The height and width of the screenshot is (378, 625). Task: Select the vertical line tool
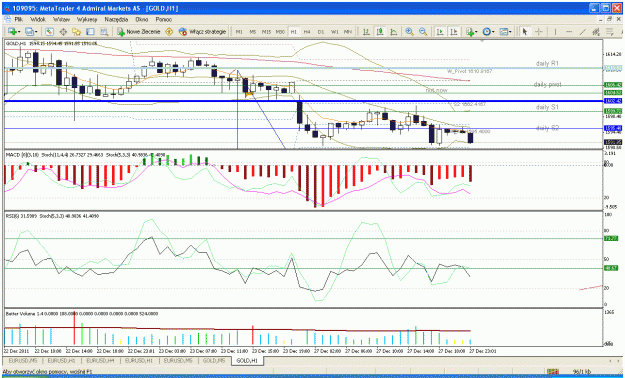click(555, 32)
